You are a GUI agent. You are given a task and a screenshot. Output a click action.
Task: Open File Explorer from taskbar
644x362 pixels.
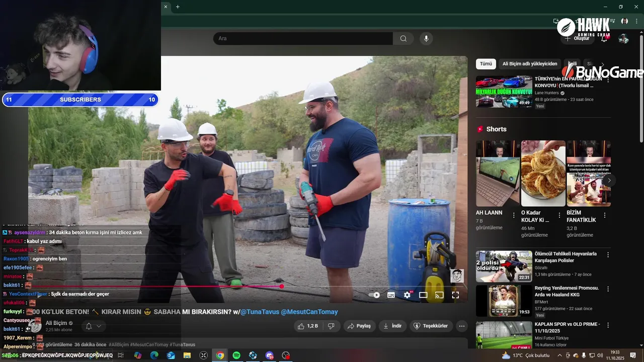click(x=187, y=355)
